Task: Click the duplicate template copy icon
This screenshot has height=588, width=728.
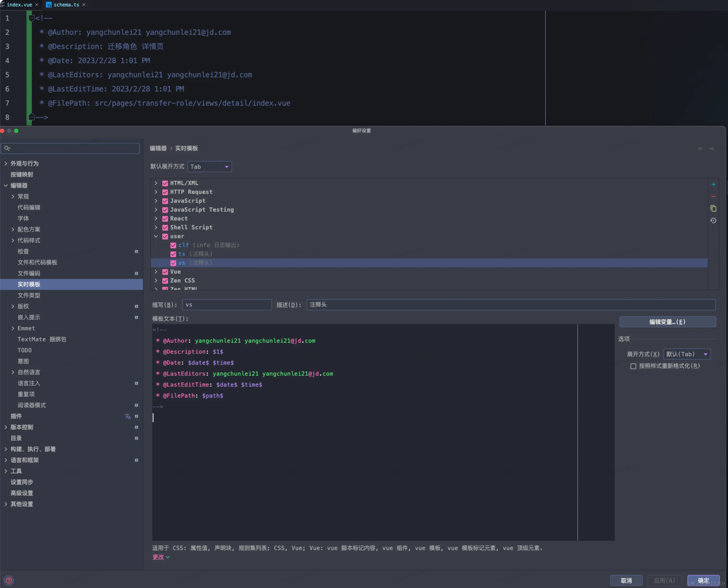Action: pos(713,208)
